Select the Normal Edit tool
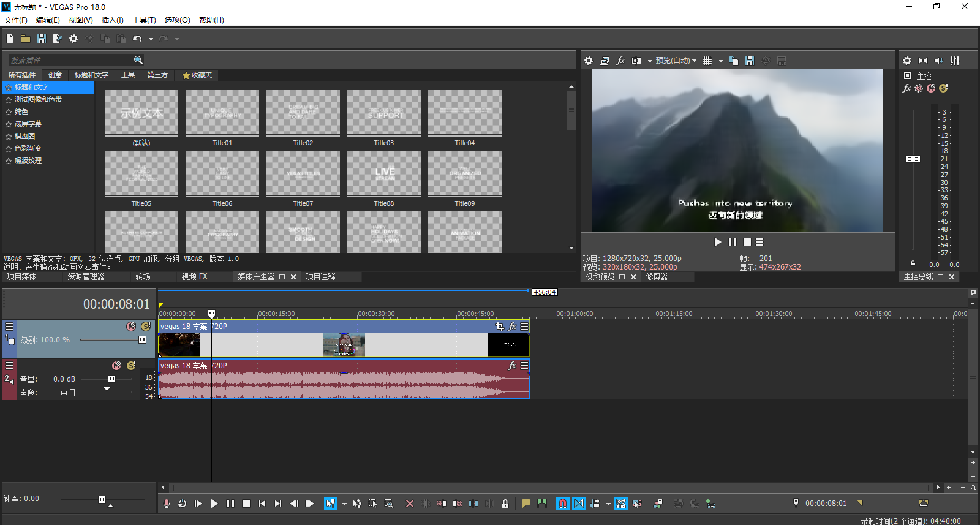 click(x=331, y=504)
